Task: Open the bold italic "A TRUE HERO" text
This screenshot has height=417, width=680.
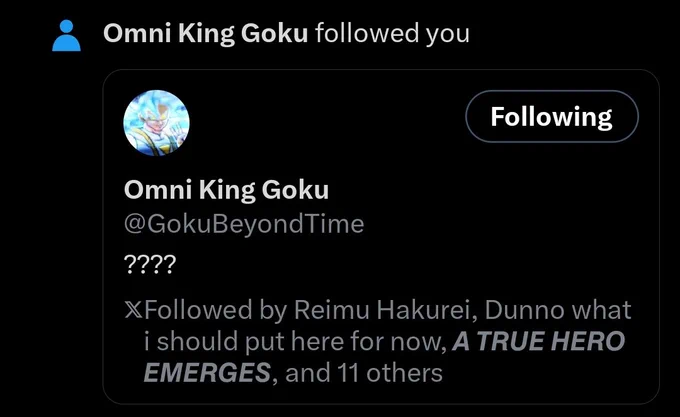Action: (x=538, y=341)
